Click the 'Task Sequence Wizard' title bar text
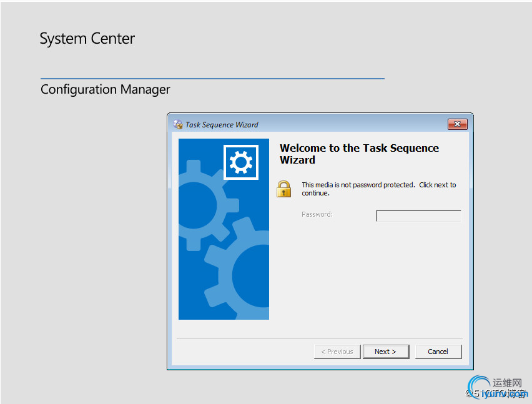 click(222, 125)
